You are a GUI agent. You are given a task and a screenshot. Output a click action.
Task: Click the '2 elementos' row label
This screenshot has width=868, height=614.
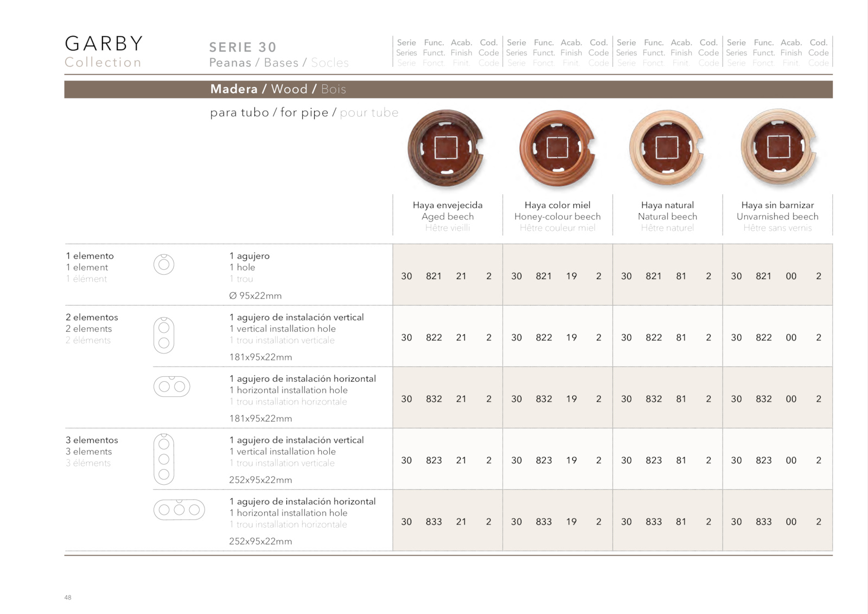coord(92,317)
